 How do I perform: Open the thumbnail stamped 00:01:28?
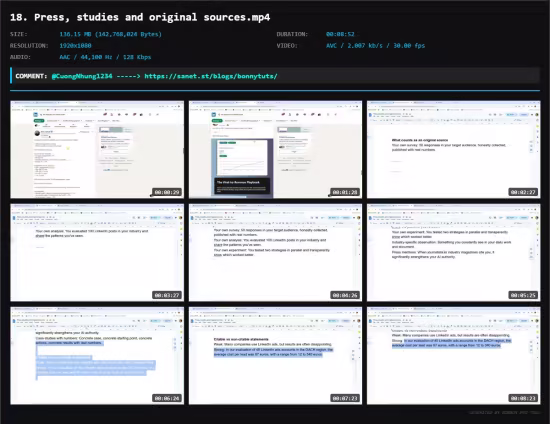[275, 149]
